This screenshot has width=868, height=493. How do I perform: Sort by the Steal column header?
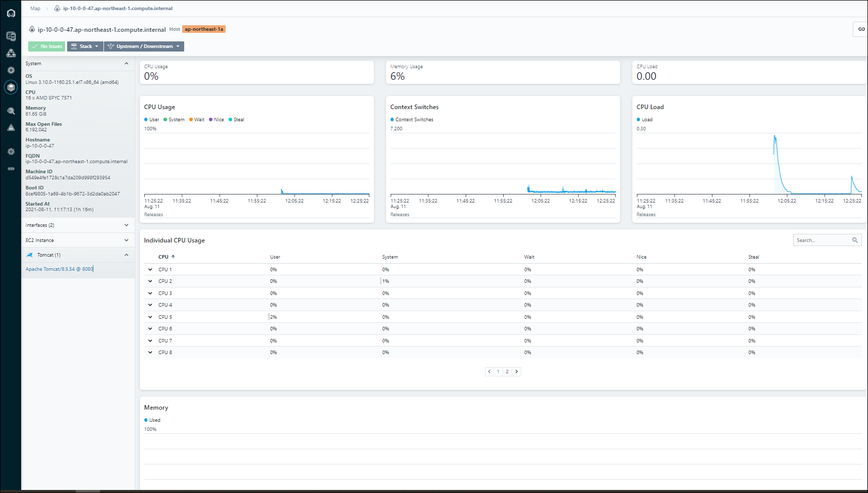click(753, 257)
